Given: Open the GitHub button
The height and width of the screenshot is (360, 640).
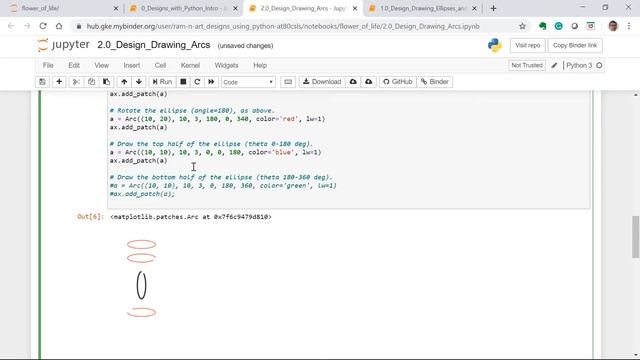Looking at the screenshot, I should pos(398,82).
